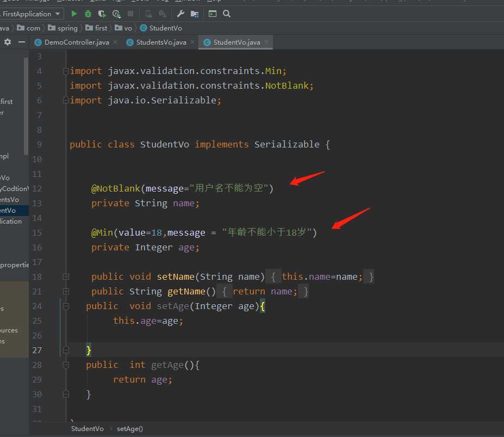
Task: Close the DemoController.java tab
Action: (x=115, y=42)
